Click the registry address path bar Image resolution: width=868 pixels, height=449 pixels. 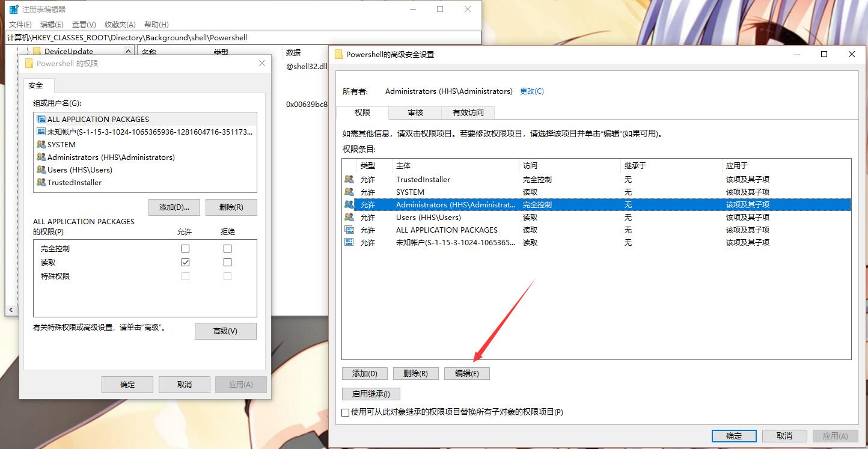[x=240, y=37]
